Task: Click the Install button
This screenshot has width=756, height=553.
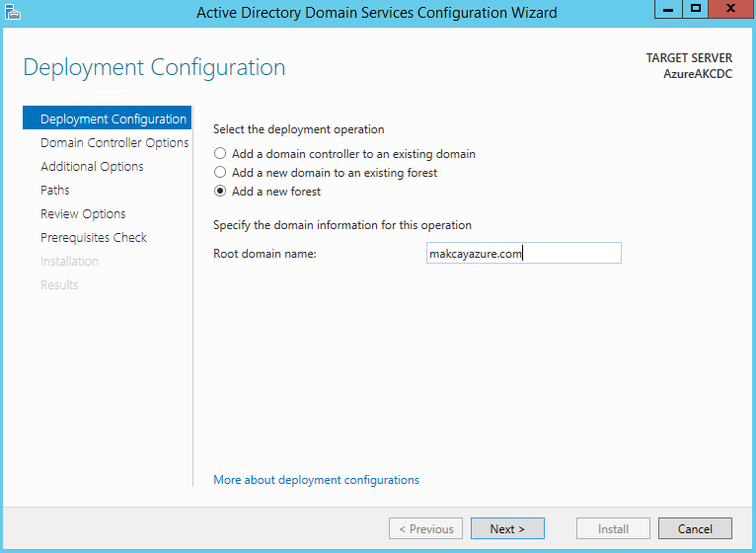Action: 613,528
